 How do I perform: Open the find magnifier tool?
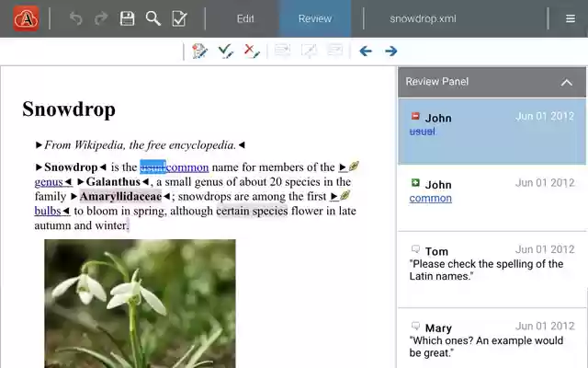[x=153, y=18]
